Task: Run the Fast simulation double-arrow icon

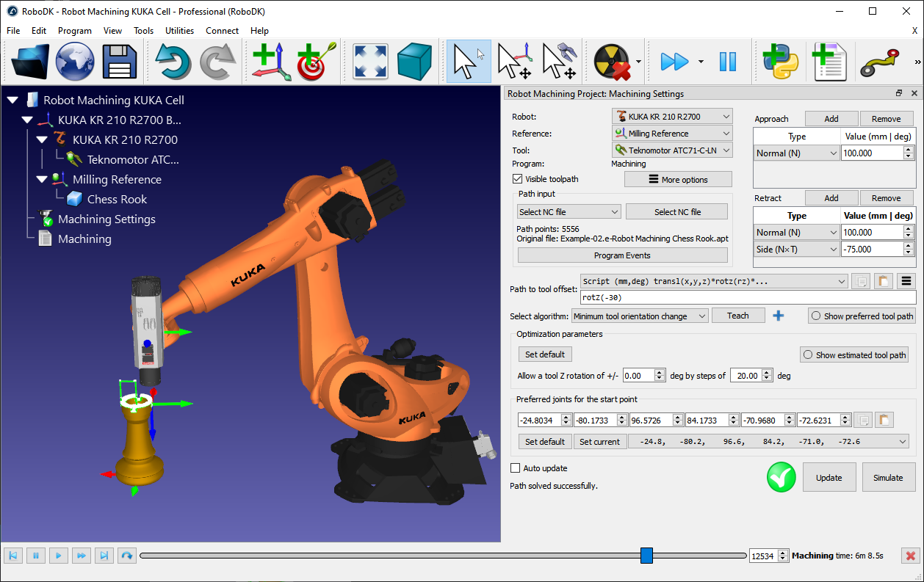Action: coord(674,62)
